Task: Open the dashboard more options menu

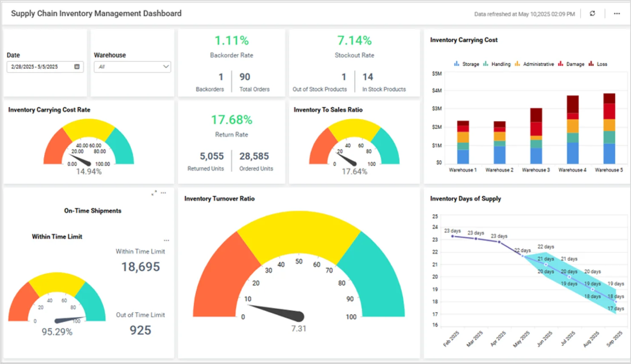Action: point(617,14)
